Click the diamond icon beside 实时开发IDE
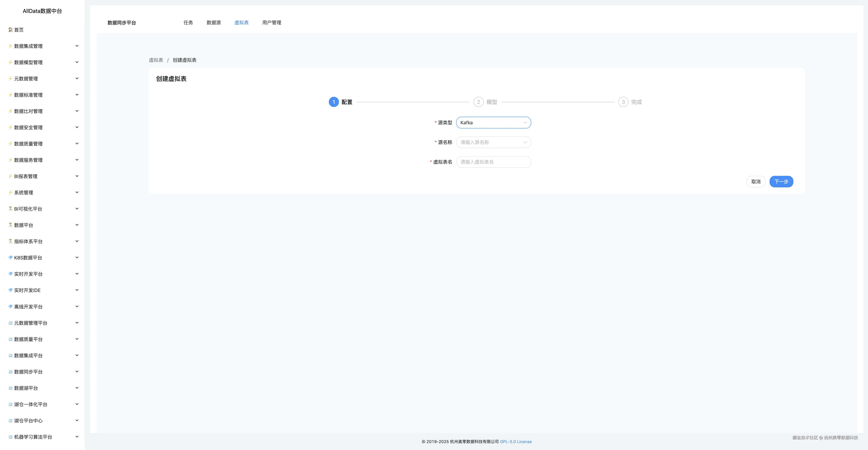 point(11,290)
